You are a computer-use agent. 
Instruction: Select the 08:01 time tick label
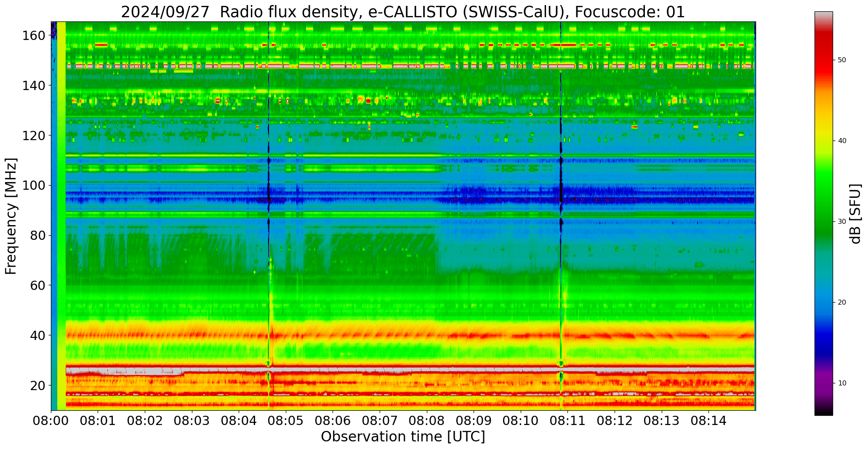click(98, 420)
